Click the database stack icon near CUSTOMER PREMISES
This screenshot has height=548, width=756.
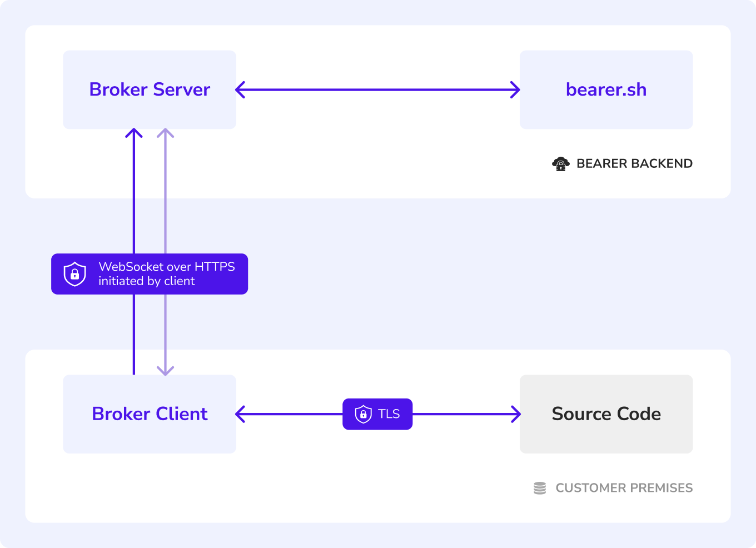click(x=540, y=488)
